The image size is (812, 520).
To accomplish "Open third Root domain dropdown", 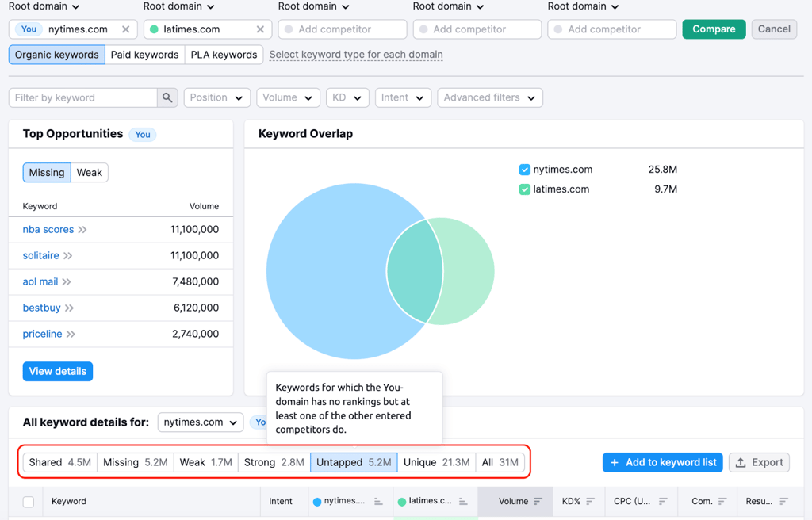I will 313,6.
